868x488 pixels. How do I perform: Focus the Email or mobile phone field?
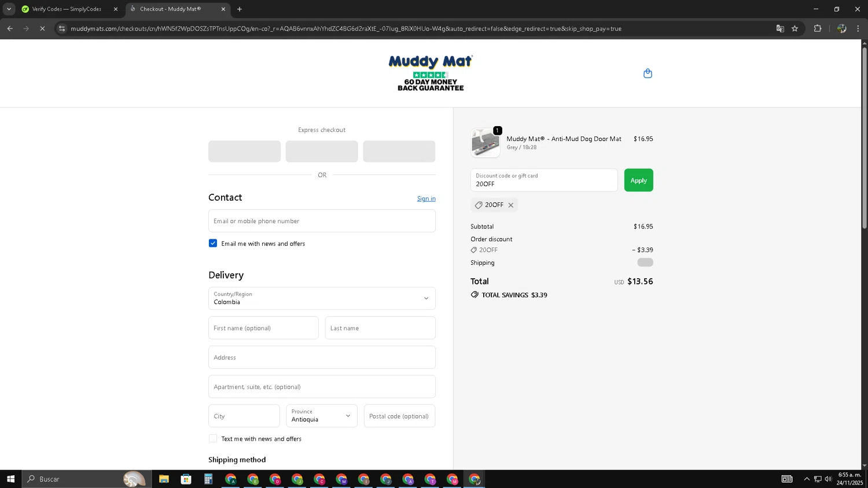tap(322, 221)
